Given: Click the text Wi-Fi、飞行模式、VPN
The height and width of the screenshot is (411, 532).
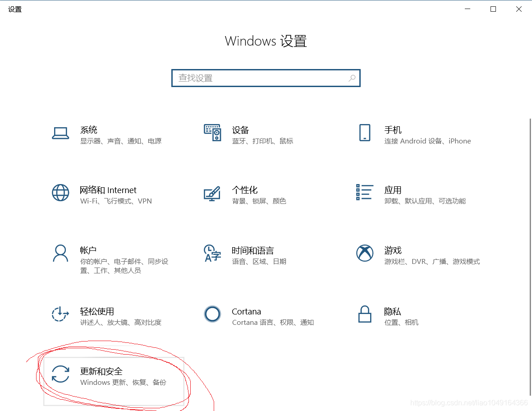Looking at the screenshot, I should tap(116, 201).
